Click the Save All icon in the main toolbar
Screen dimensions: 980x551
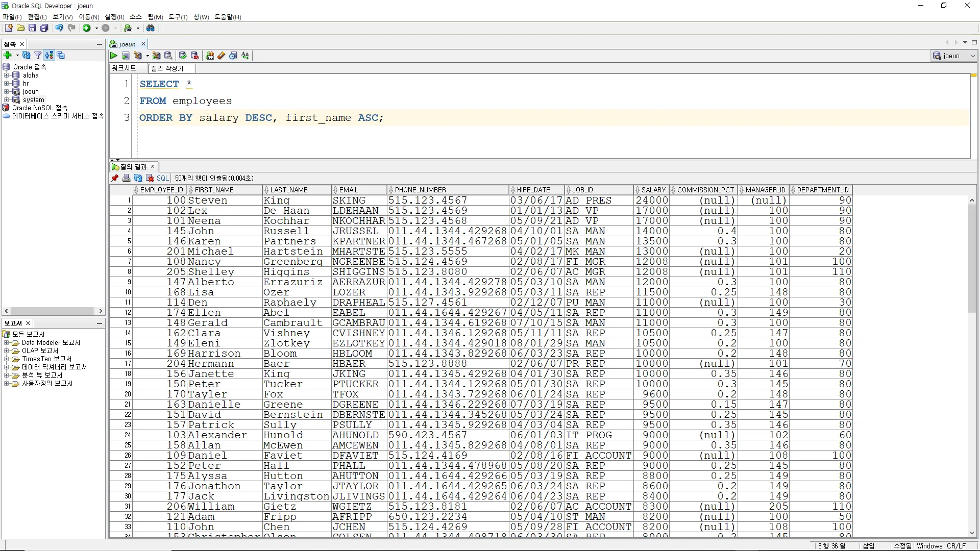[44, 28]
